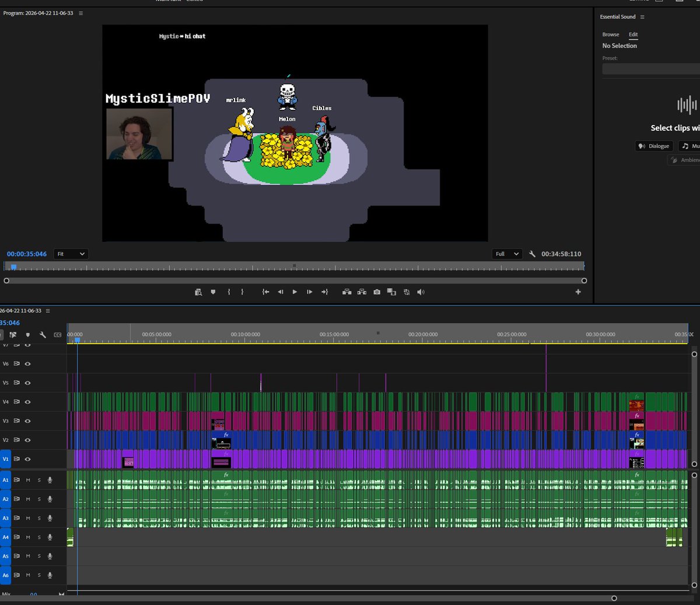Hide track V1 with eye icon

point(27,459)
